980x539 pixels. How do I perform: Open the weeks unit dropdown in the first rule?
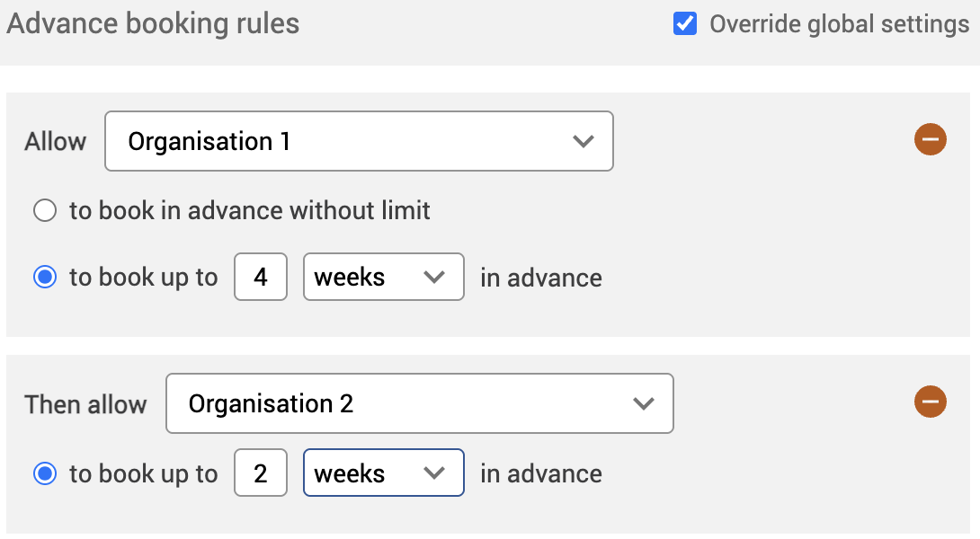(383, 277)
